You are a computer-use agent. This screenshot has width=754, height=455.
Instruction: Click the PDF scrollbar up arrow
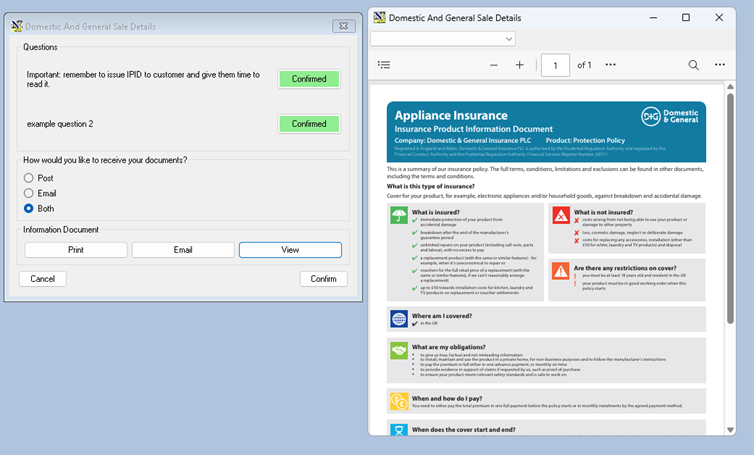[730, 87]
